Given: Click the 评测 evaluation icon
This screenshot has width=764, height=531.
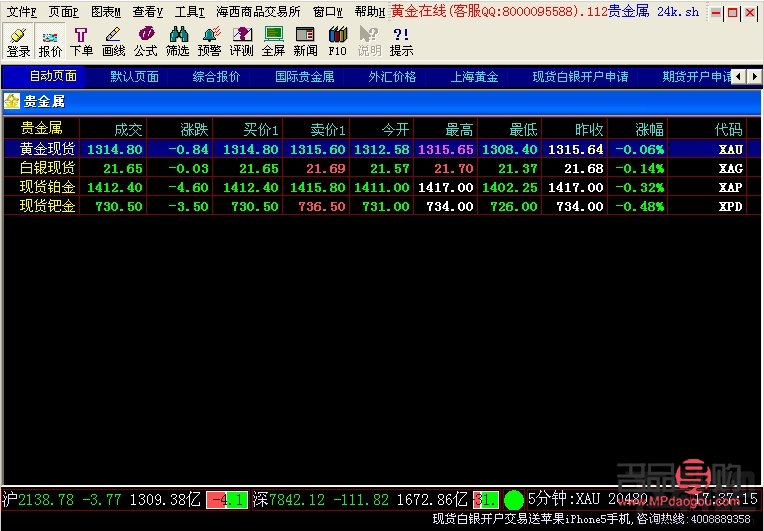Looking at the screenshot, I should coord(242,42).
